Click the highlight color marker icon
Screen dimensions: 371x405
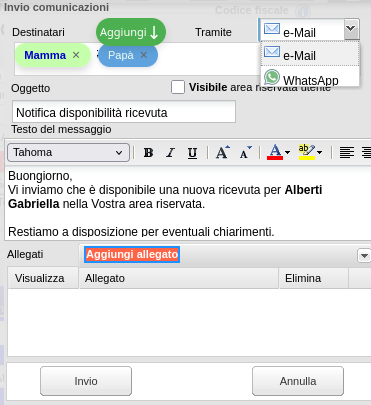tap(307, 152)
